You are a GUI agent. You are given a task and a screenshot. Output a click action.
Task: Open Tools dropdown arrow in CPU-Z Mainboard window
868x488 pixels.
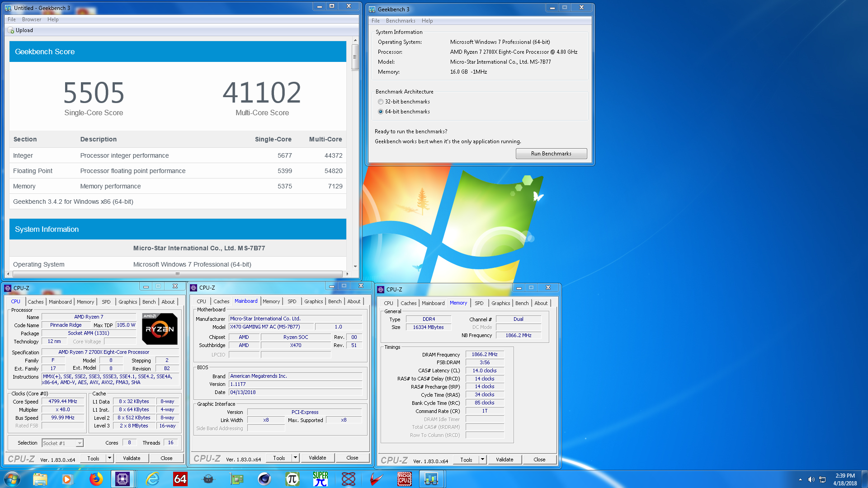coord(295,458)
